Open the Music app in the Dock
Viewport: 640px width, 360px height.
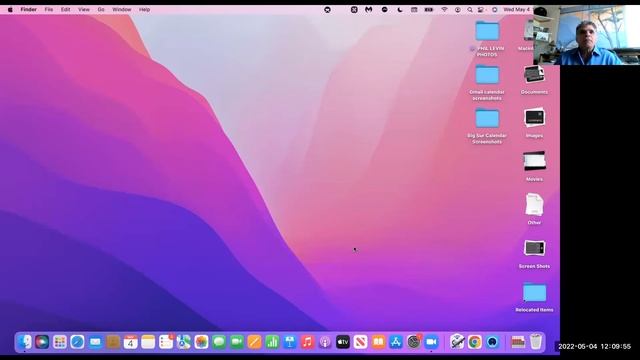(307, 342)
